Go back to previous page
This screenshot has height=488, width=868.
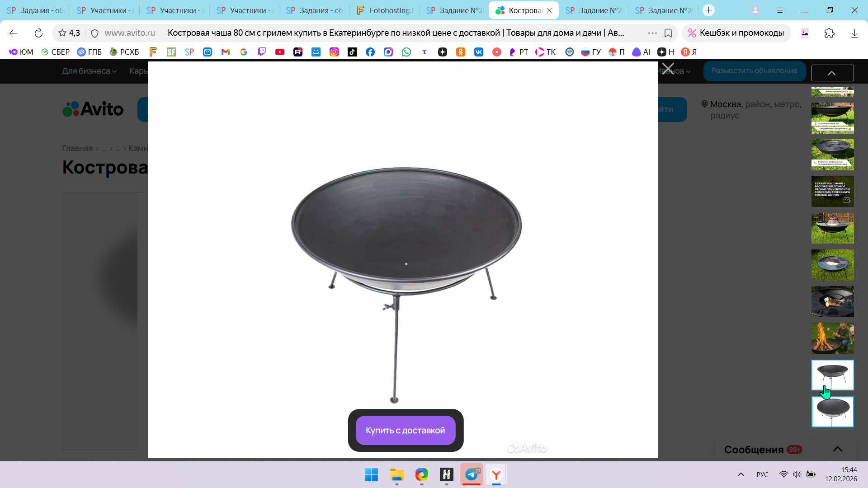[x=13, y=33]
